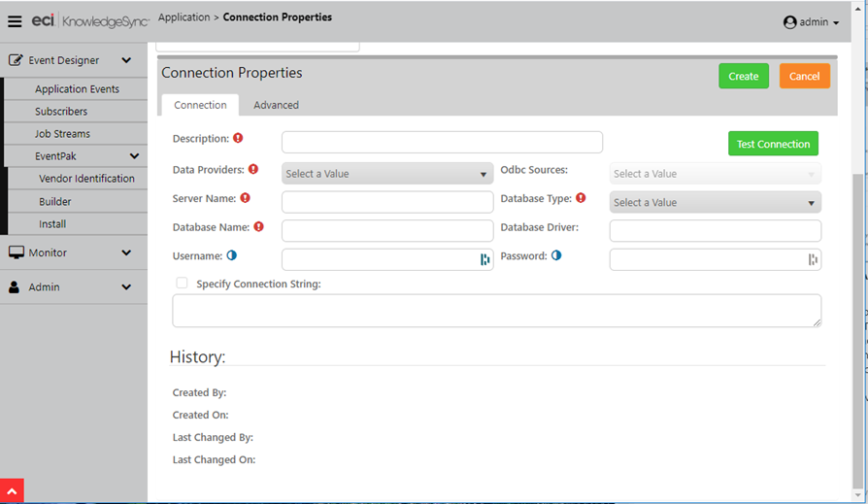Image resolution: width=868 pixels, height=504 pixels.
Task: Open the hamburger navigation menu
Action: [15, 21]
